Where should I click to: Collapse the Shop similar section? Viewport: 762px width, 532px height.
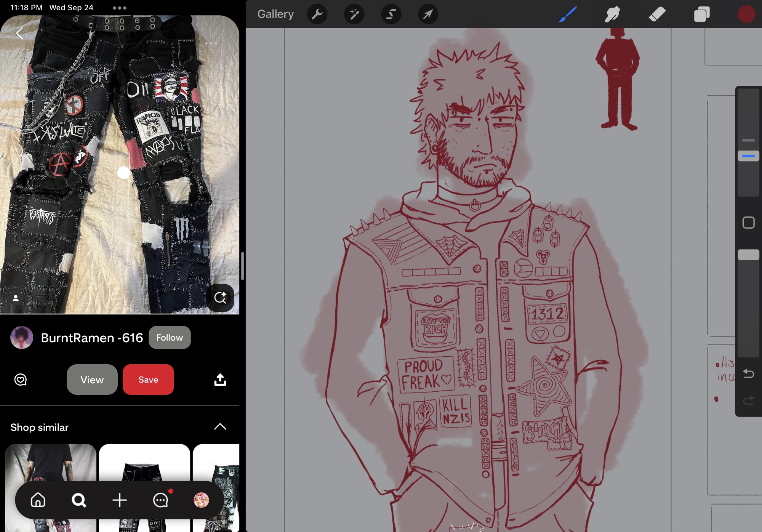coord(220,427)
